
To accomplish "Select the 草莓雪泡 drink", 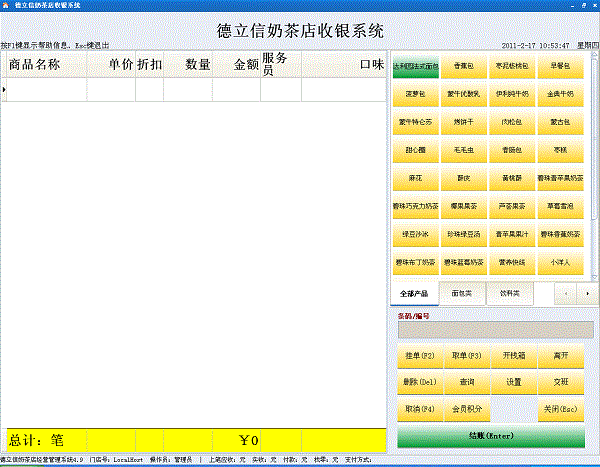I will point(561,207).
